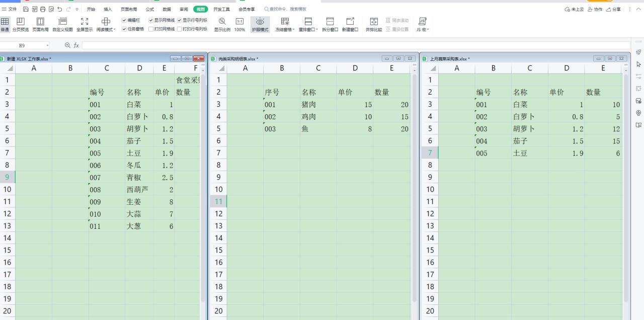Select column C header in 新建 XLSX 工作表 window
This screenshot has width=644, height=320.
[107, 68]
